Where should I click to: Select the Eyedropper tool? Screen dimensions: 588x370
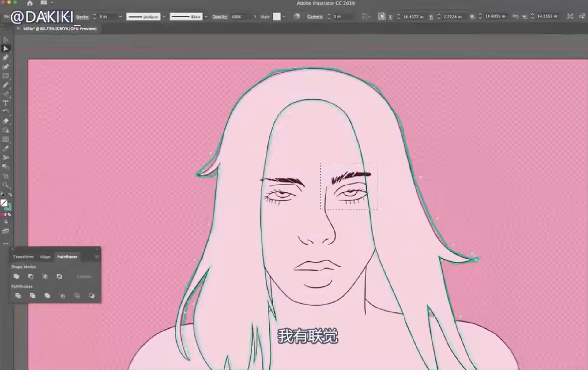point(6,148)
